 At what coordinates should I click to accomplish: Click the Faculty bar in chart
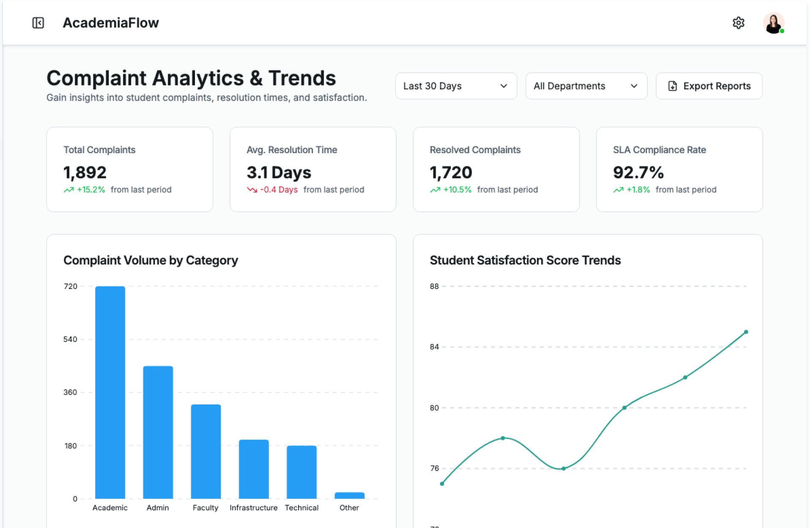206,451
